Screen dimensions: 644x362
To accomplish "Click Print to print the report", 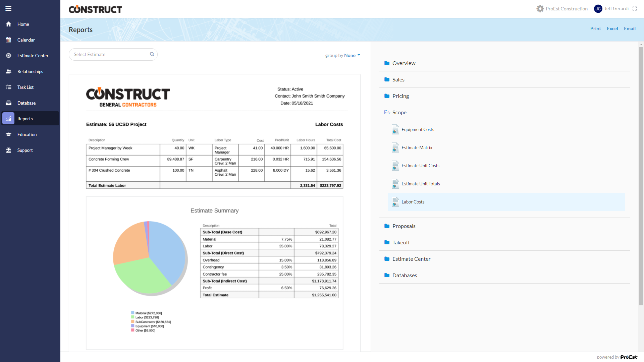I will point(595,28).
